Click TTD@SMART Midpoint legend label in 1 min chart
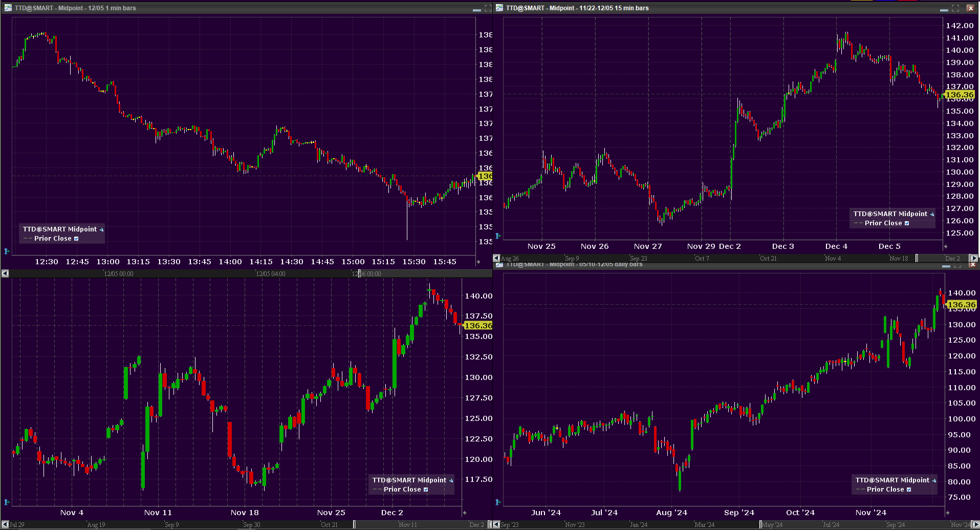This screenshot has height=530, width=980. coord(60,229)
